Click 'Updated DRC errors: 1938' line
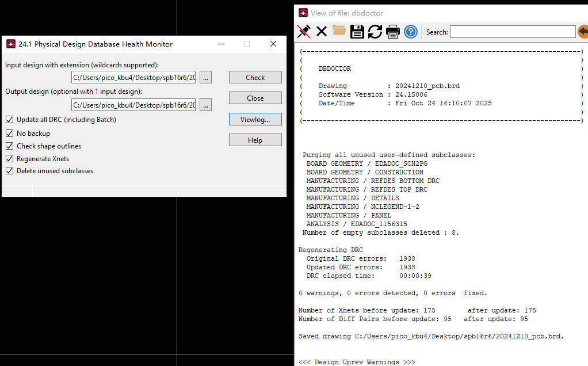This screenshot has height=366, width=588. (x=361, y=267)
